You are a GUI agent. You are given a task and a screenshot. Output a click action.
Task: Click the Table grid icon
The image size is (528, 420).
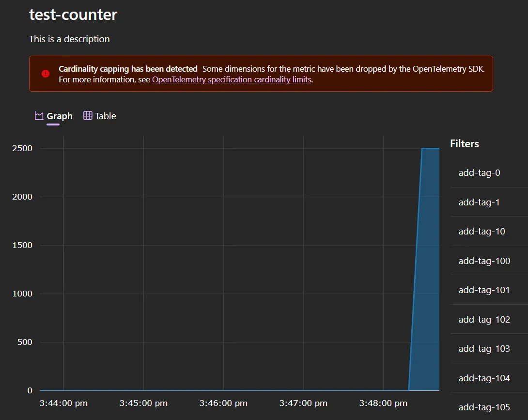(x=88, y=116)
